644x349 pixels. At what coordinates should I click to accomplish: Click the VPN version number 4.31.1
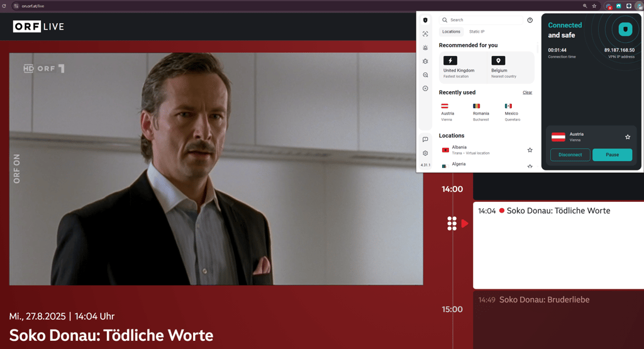[426, 165]
